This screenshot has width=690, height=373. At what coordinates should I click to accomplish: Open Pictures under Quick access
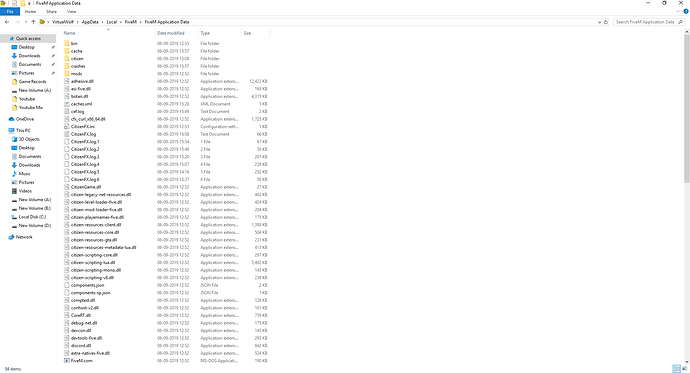(26, 73)
